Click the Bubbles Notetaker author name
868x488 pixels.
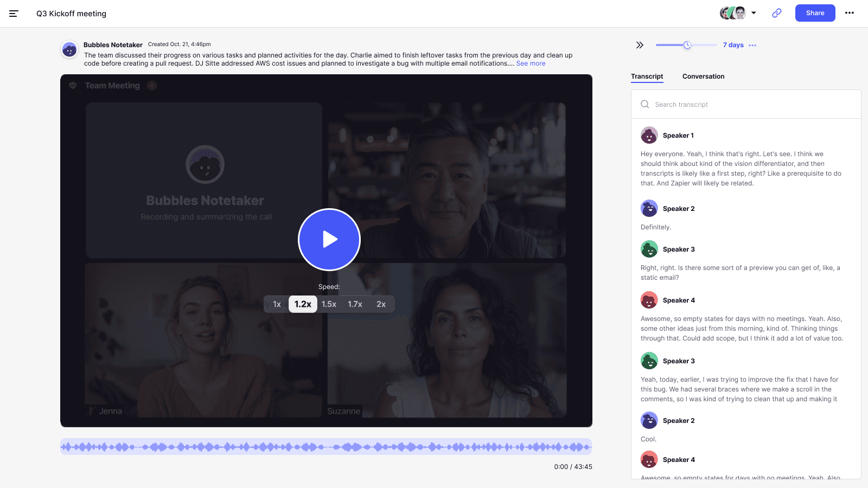pos(113,45)
